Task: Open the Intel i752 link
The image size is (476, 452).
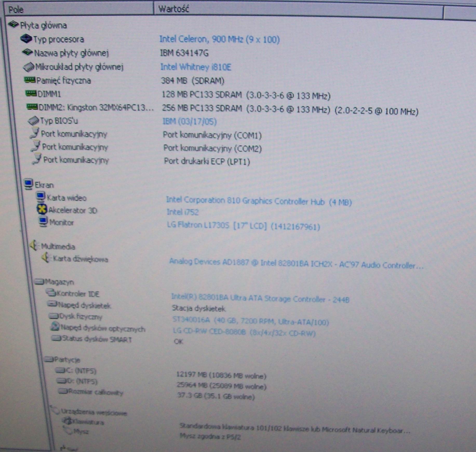Action: (x=183, y=212)
